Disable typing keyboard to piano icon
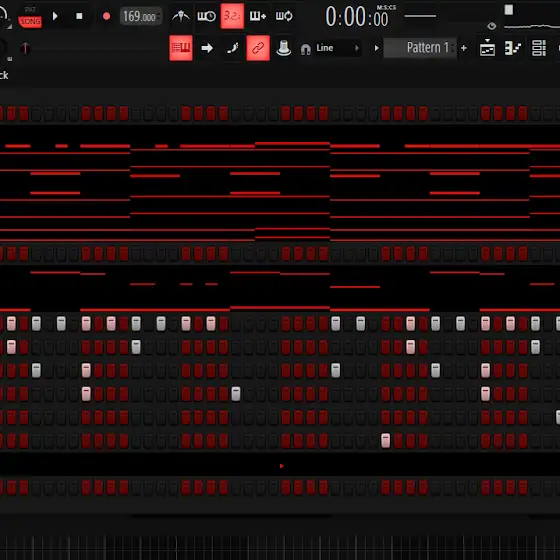This screenshot has width=560, height=560. 181,48
